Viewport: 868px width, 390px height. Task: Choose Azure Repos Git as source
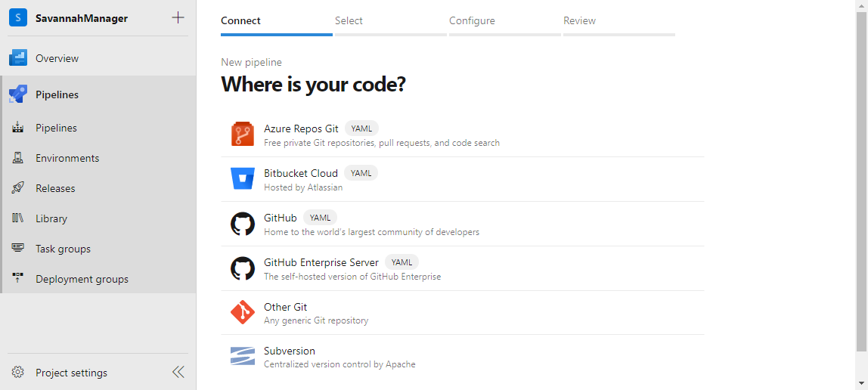(462, 135)
